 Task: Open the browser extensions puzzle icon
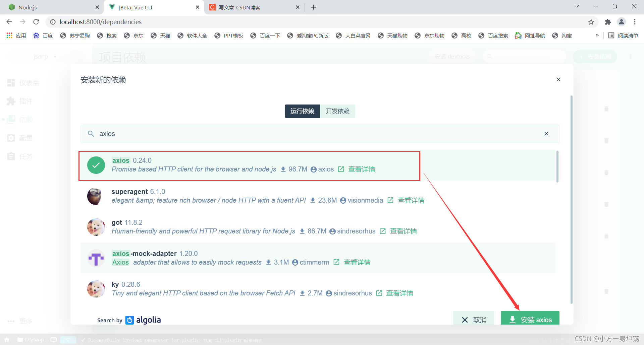[x=608, y=22]
